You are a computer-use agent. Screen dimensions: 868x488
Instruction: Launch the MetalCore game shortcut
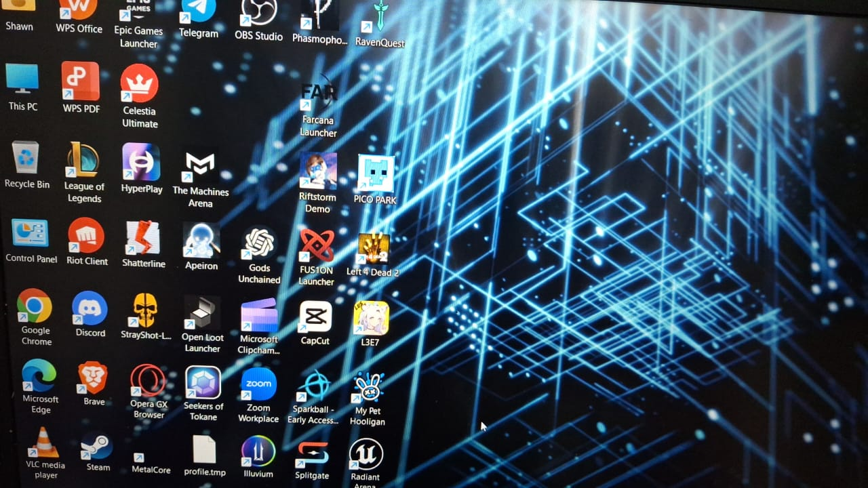151,463
